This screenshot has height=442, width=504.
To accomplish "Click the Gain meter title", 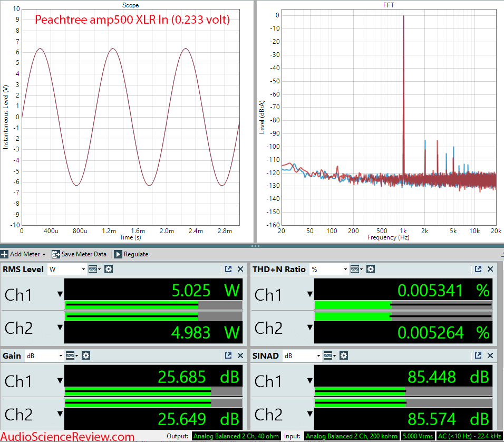I will coord(12,356).
